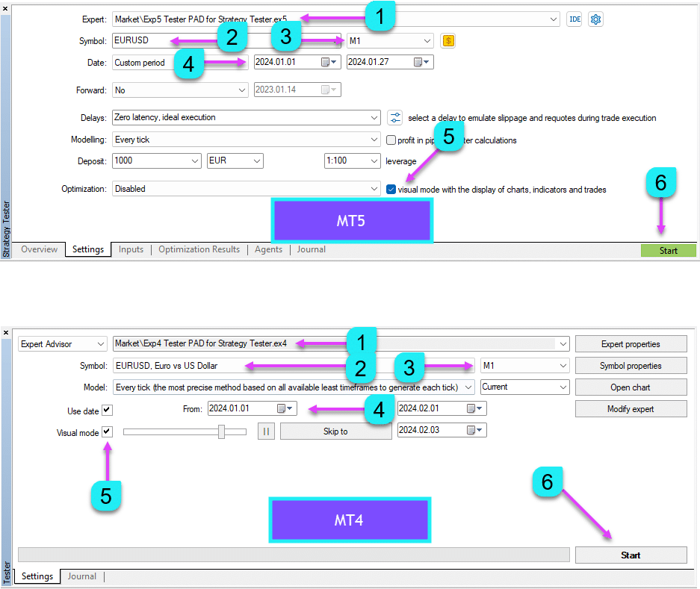Uncheck visual mode with display of charts

(391, 190)
